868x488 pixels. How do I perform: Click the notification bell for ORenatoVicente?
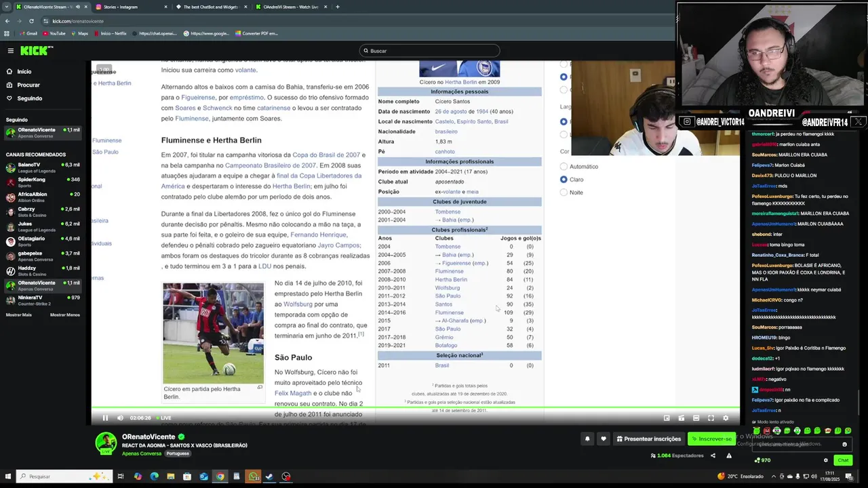[587, 439]
